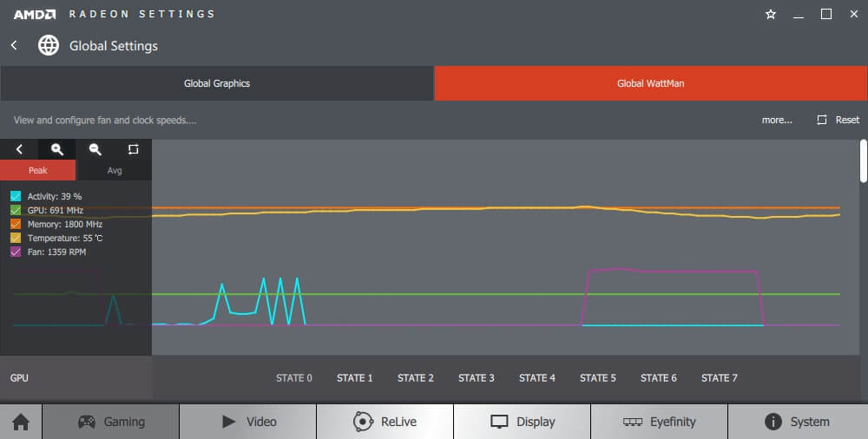
Task: Open the Home icon in bottom bar
Action: 21,422
